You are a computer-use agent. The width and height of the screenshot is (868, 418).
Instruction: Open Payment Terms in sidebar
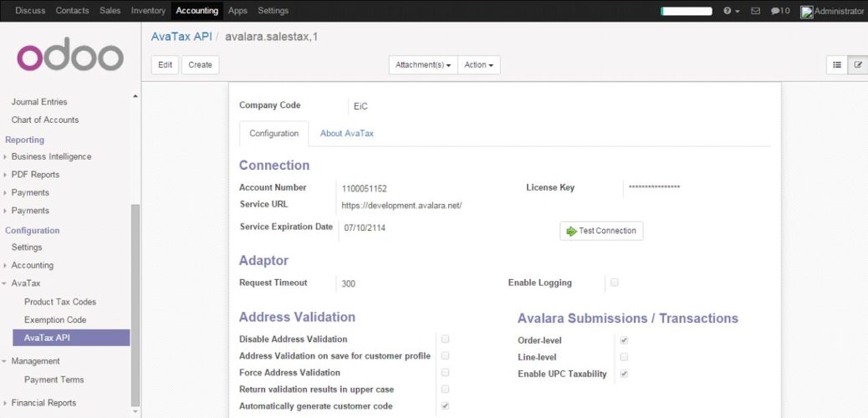coord(54,380)
